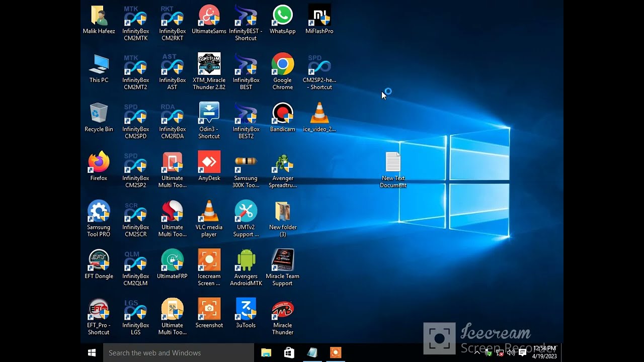Screen dimensions: 644x362
Task: Open File Explorer from the taskbar
Action: pos(266,353)
